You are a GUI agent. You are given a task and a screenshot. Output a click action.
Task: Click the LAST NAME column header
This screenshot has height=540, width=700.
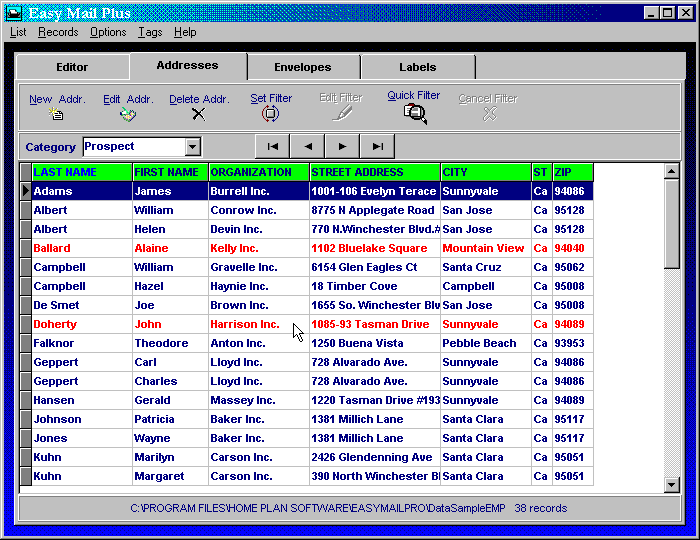click(81, 172)
